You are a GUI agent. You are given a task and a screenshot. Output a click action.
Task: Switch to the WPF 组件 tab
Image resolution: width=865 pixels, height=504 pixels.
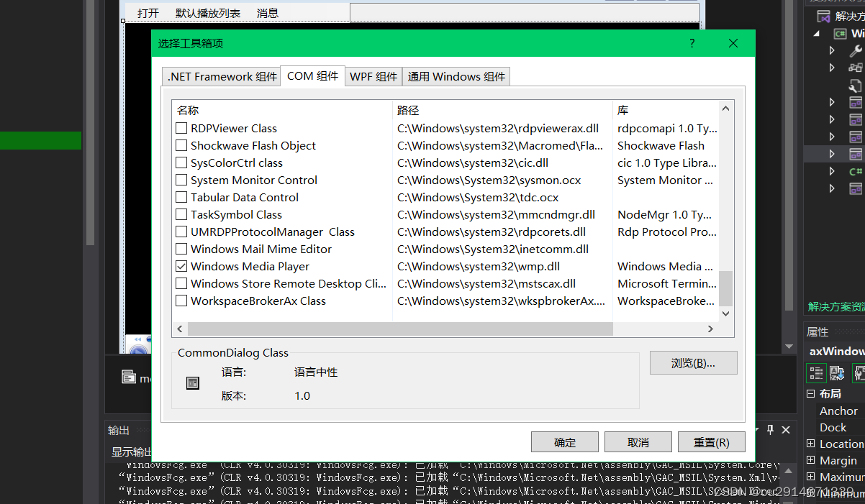[x=373, y=76]
